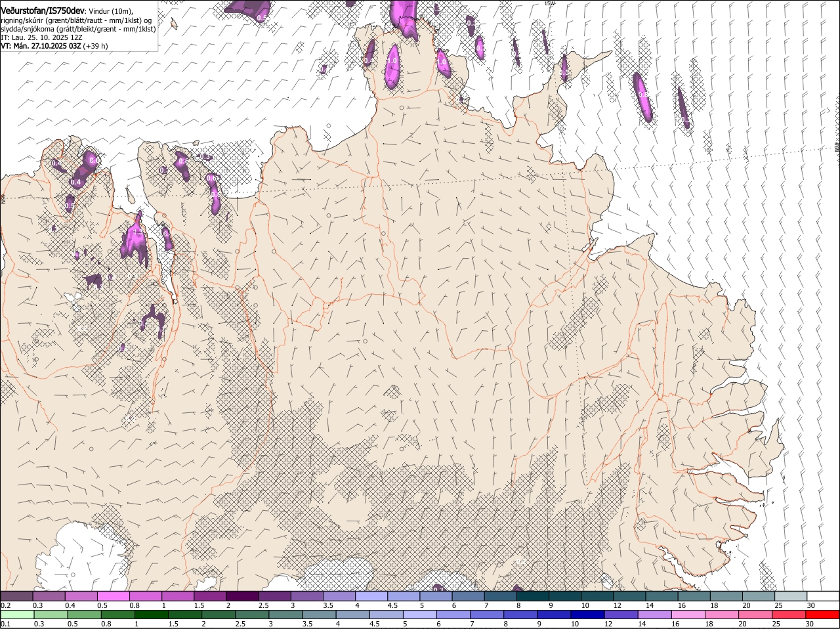Pick the lavender 14–16 rain scale swatch
Screen dimensions: 840x629
(654, 615)
